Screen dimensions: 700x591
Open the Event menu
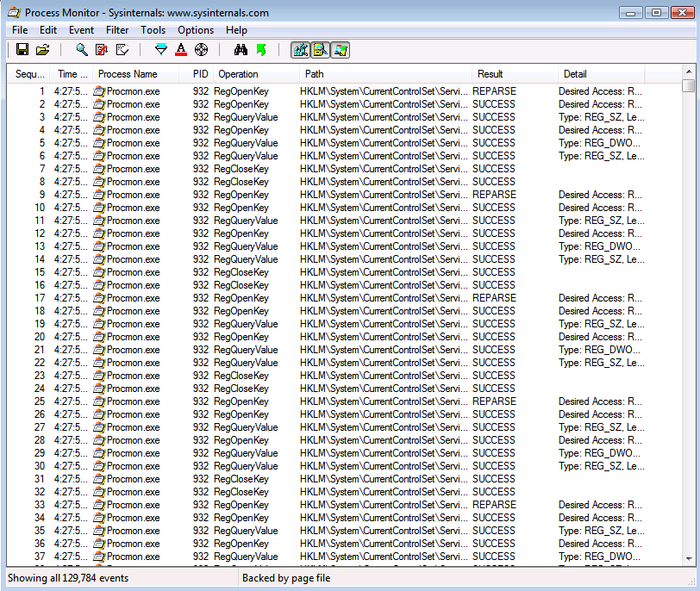(81, 30)
